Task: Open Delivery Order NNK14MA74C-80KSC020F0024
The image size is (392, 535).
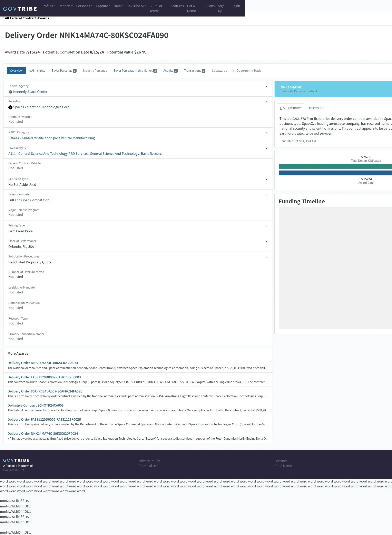Action: pos(43,434)
